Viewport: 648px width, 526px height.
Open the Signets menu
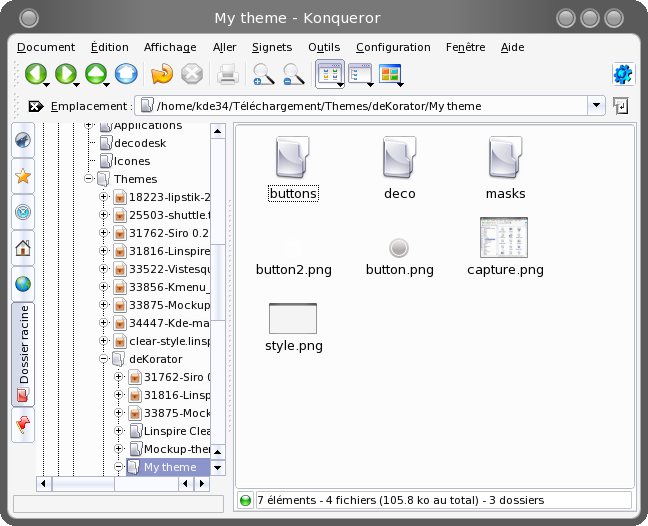(x=272, y=48)
